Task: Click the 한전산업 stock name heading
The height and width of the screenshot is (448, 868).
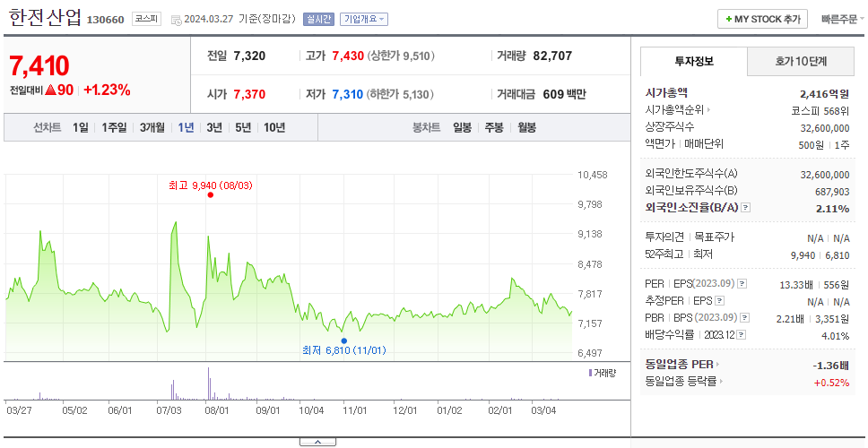Action: pyautogui.click(x=46, y=18)
